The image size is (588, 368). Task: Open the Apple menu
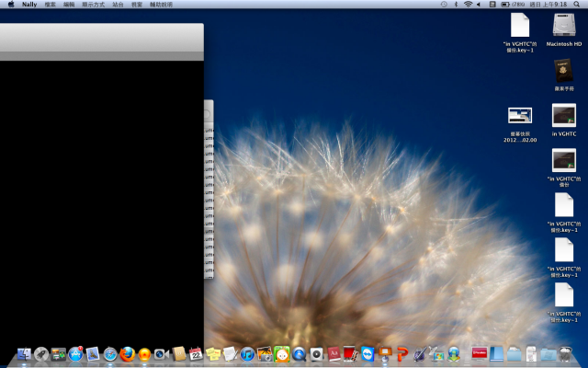pyautogui.click(x=11, y=4)
